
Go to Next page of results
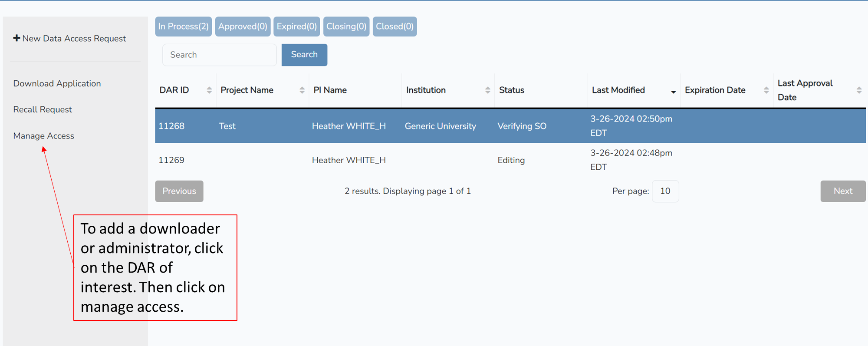click(842, 191)
